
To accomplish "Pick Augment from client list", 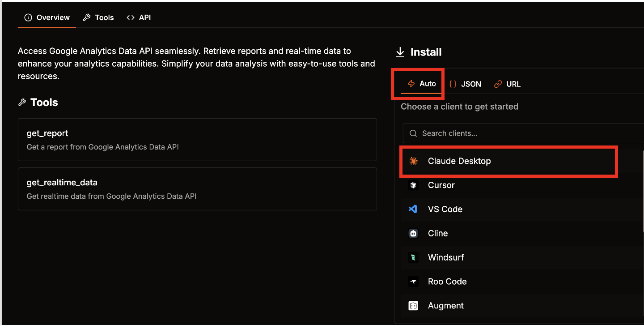I will coord(522,306).
